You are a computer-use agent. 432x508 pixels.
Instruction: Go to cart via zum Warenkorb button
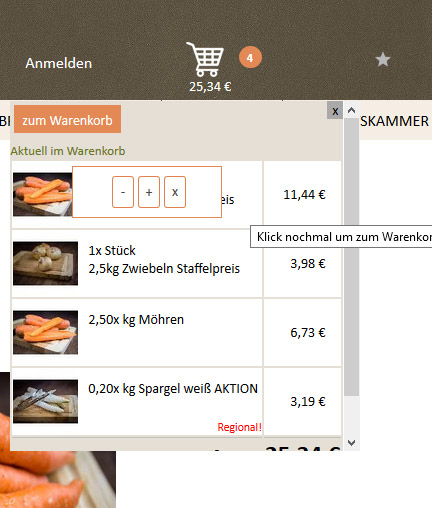[67, 119]
